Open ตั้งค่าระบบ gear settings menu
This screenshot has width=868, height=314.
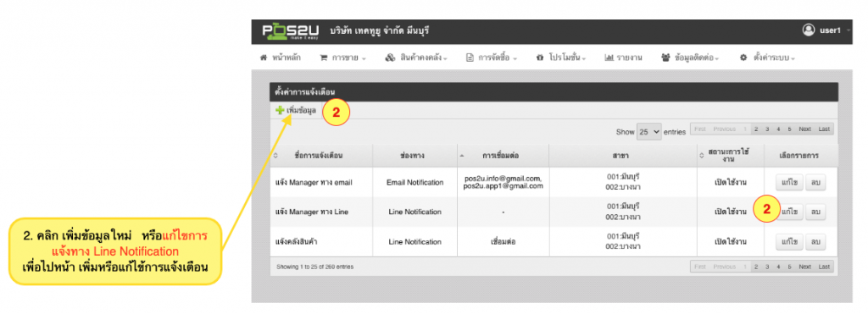[x=767, y=58]
